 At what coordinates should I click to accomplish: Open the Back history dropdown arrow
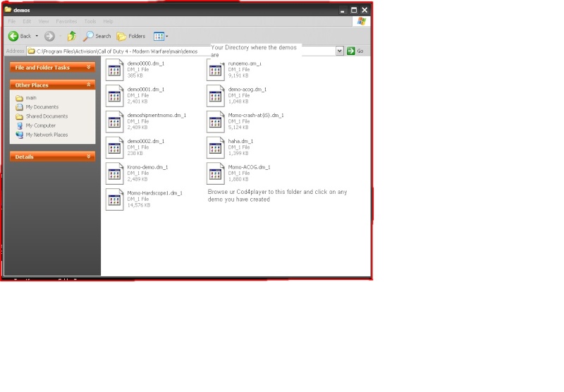[x=37, y=36]
